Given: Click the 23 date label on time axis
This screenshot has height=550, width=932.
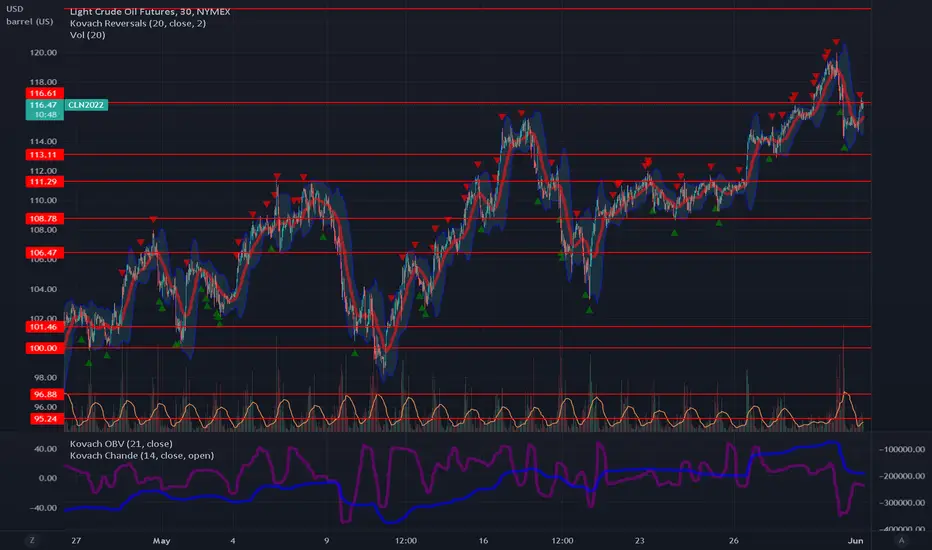Looking at the screenshot, I should point(640,540).
